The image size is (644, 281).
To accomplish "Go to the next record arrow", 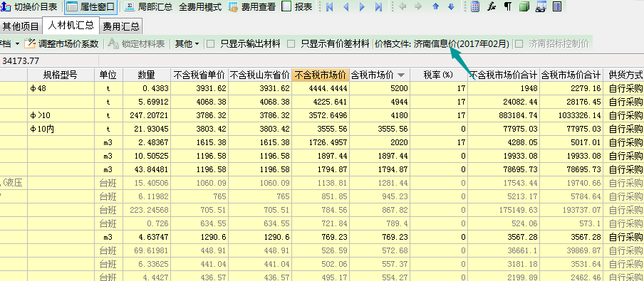I will tap(362, 7).
